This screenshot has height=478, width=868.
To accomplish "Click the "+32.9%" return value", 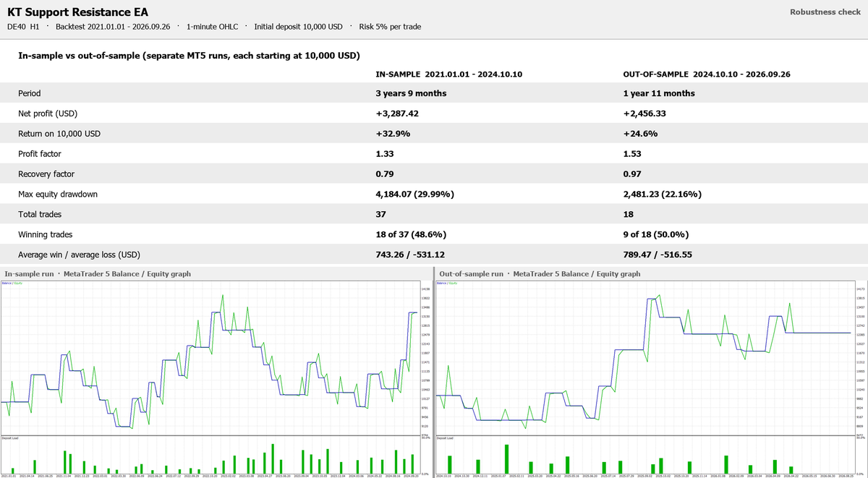I will pyautogui.click(x=392, y=134).
